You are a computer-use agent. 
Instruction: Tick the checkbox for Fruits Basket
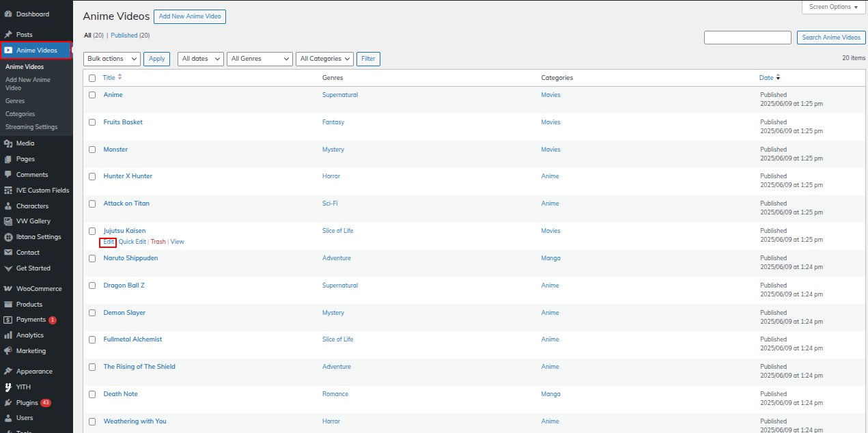point(92,122)
